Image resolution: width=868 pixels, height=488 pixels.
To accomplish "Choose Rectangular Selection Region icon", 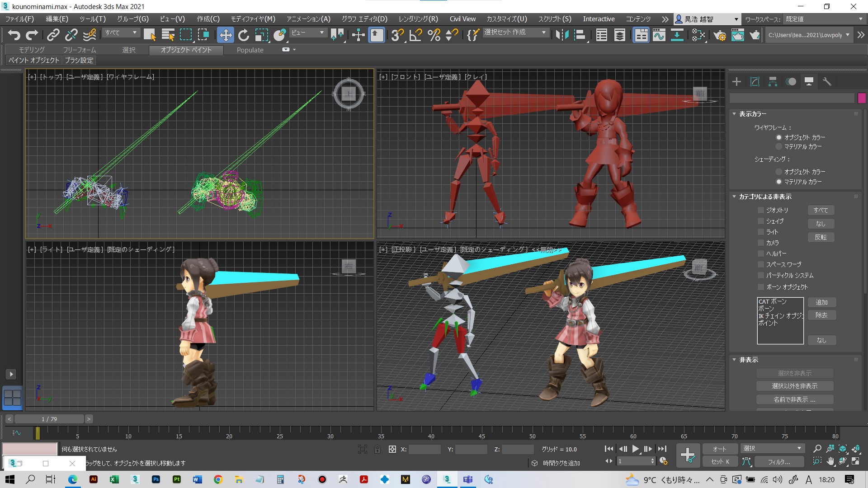I will [186, 35].
